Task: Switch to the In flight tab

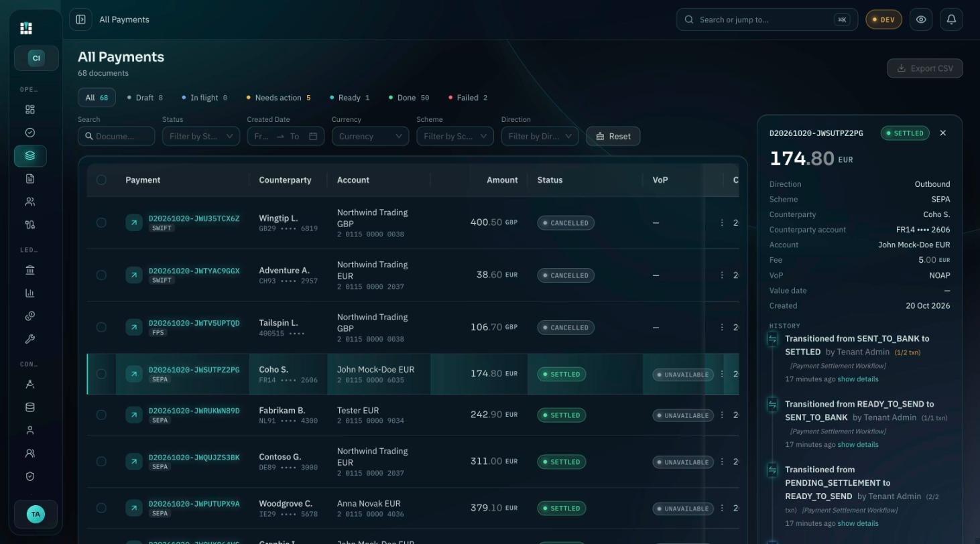Action: 204,98
